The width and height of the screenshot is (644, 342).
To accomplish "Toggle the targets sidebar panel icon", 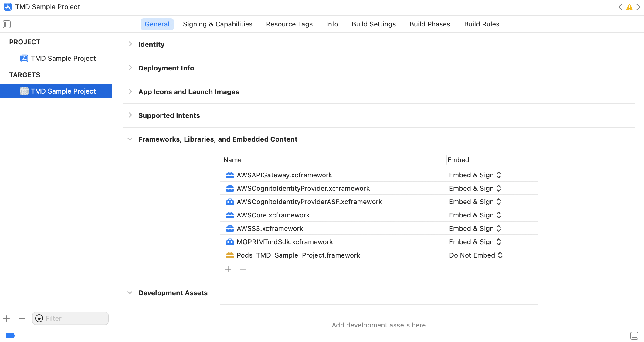I will [7, 24].
